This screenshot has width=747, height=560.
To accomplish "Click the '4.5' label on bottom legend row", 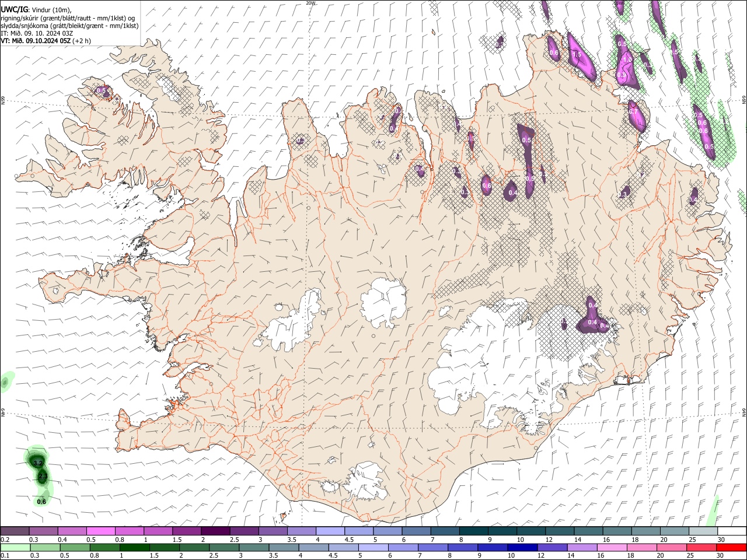I will point(333,555).
